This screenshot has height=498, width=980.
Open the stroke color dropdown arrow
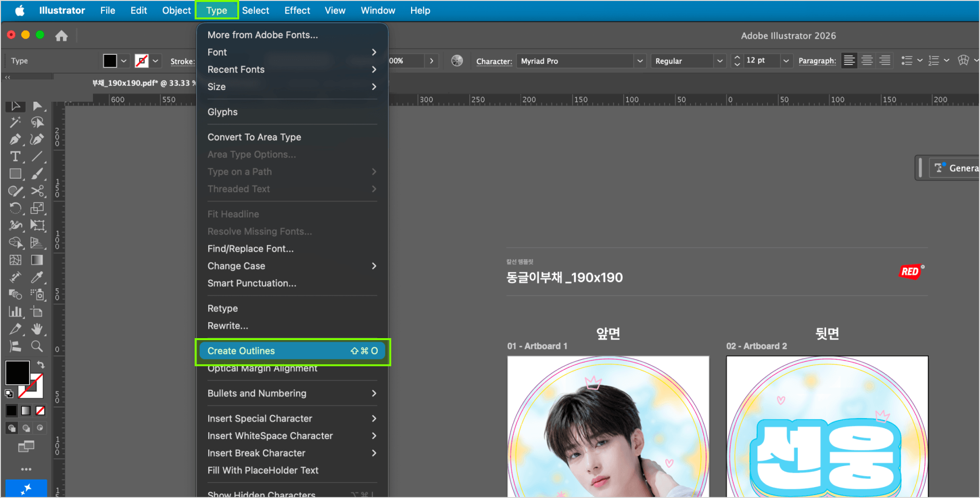click(155, 61)
